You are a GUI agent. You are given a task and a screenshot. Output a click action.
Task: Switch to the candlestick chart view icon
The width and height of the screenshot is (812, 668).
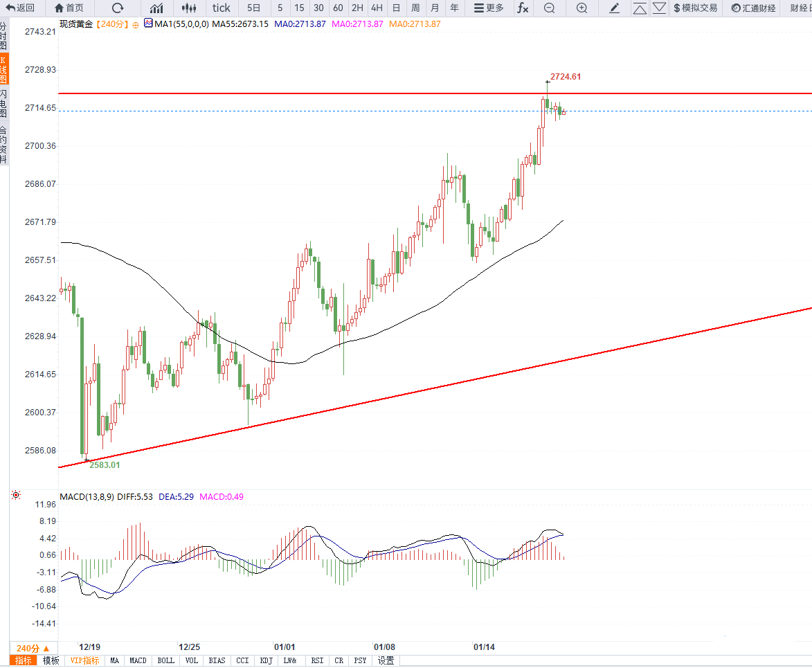(189, 8)
